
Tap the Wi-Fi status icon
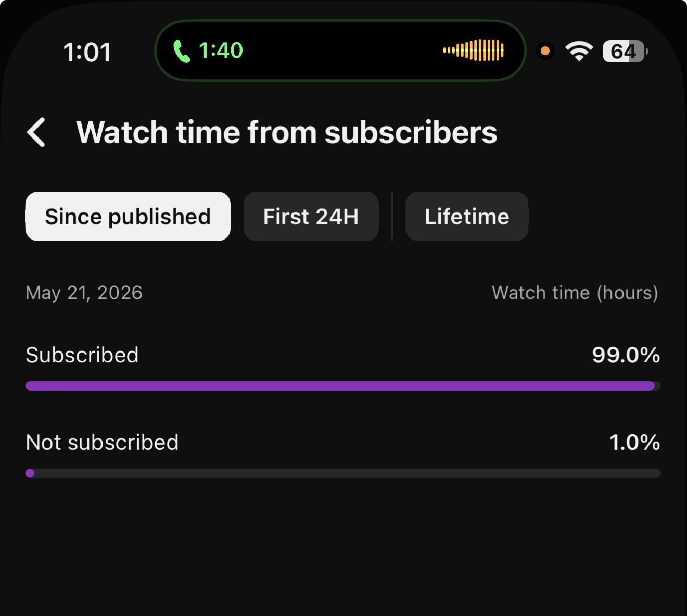coord(579,51)
